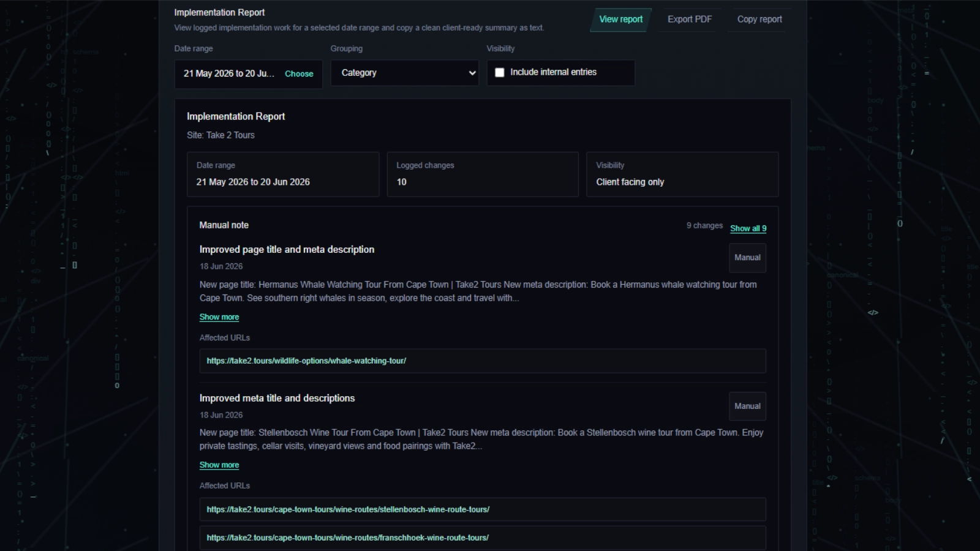
Task: Click the 18 Jun 2026 date under Improved page title
Action: coord(221,266)
